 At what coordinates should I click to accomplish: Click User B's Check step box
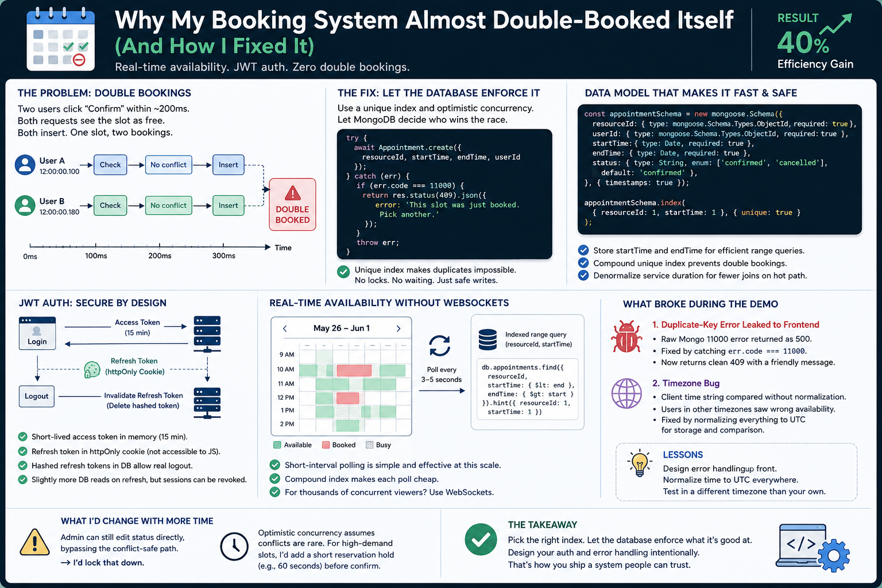coord(110,206)
